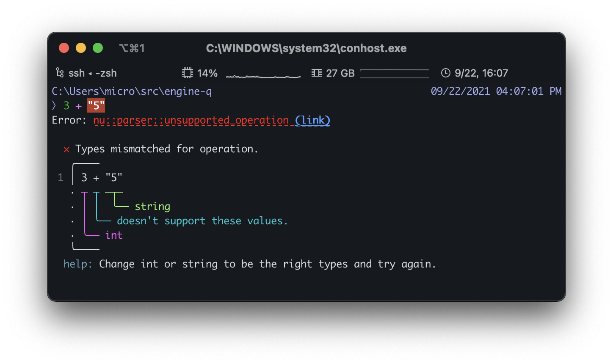Close the terminal window with red button
The width and height of the screenshot is (613, 364).
point(64,48)
